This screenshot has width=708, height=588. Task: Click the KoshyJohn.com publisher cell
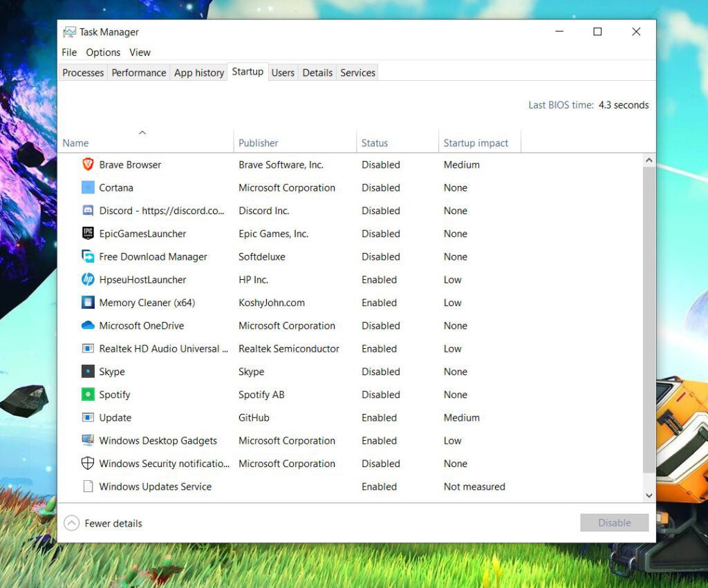(x=272, y=303)
